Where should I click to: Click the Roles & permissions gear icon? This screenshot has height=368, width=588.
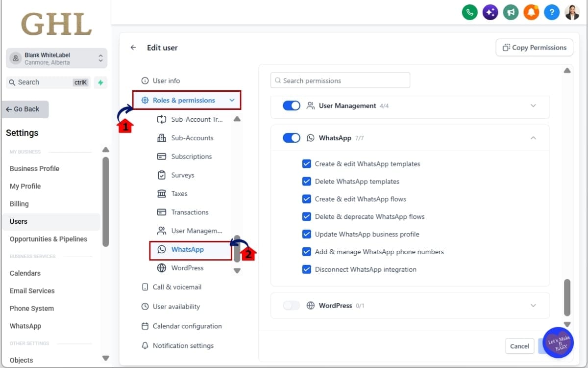tap(145, 100)
